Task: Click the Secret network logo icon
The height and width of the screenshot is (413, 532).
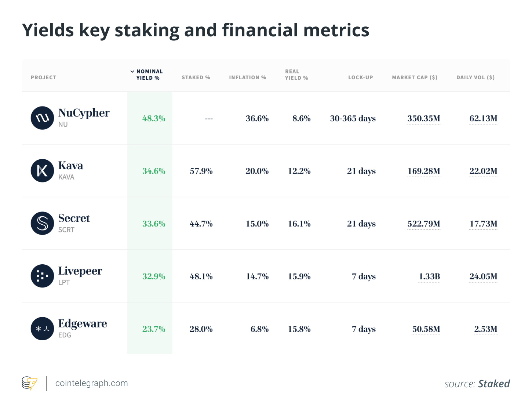Action: [x=42, y=223]
